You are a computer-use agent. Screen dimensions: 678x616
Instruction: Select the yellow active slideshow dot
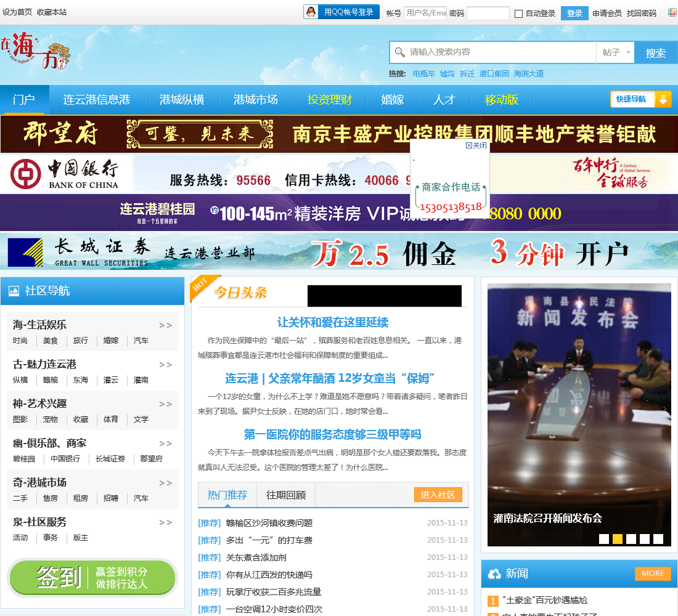pos(618,538)
